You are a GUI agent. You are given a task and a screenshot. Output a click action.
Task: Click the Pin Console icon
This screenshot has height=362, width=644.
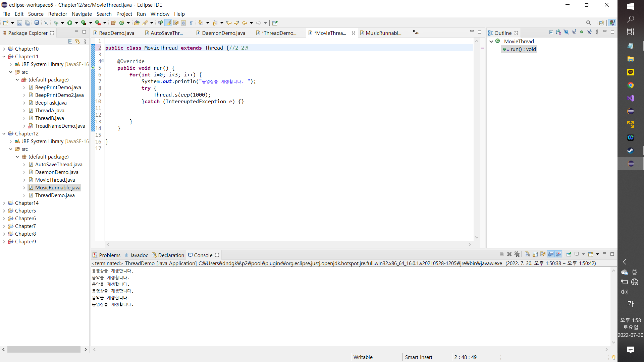(569, 254)
